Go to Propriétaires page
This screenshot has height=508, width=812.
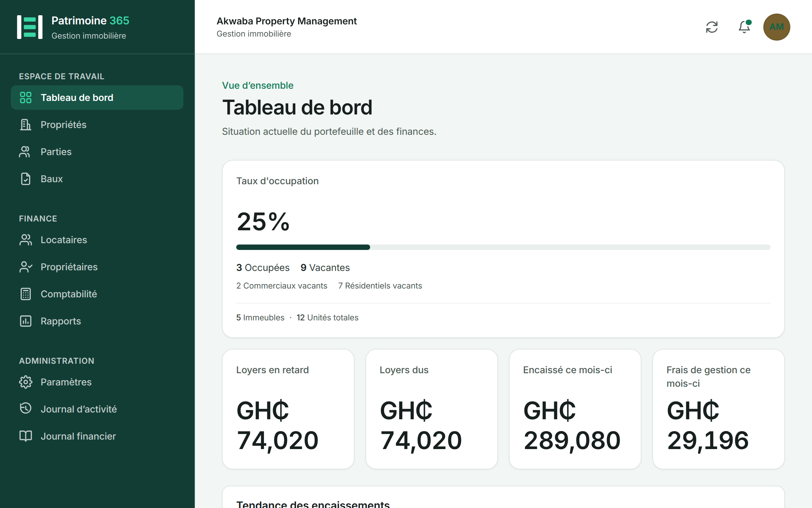(x=97, y=267)
